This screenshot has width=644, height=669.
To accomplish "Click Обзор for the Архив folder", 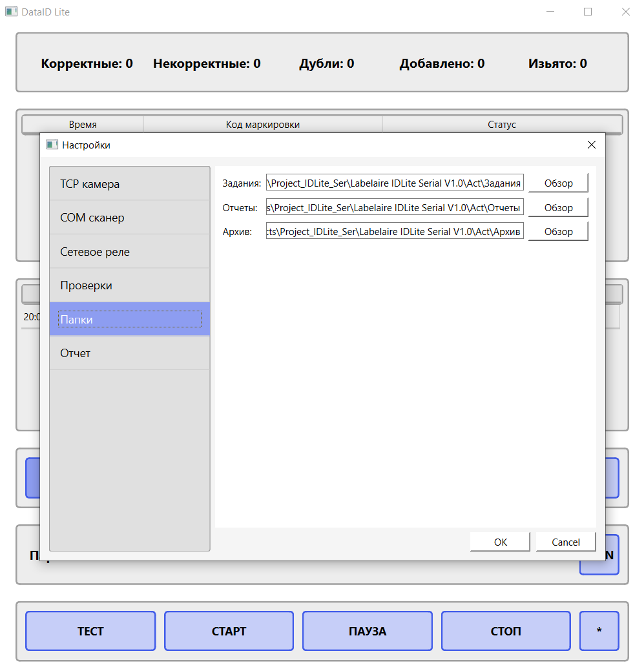I will point(558,231).
